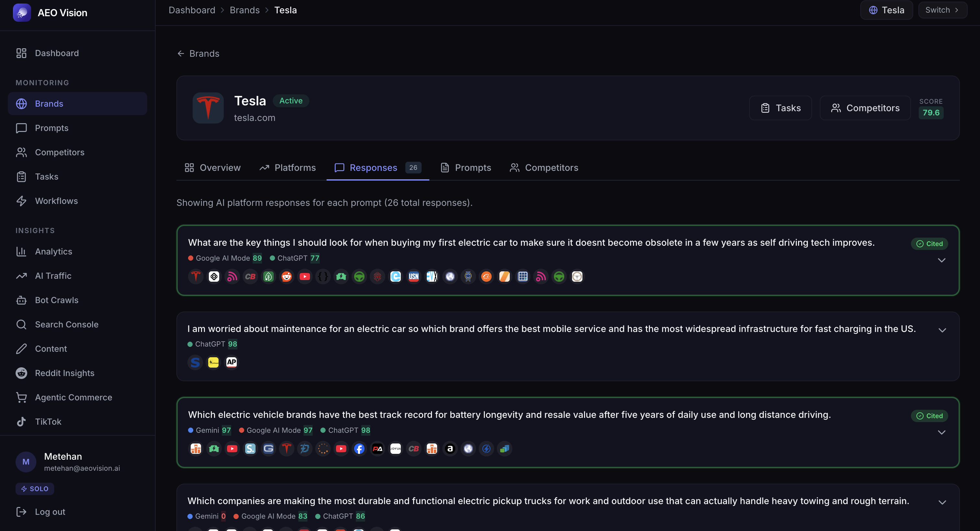
Task: Open the Reddit source icon in first response card
Action: tap(286, 277)
